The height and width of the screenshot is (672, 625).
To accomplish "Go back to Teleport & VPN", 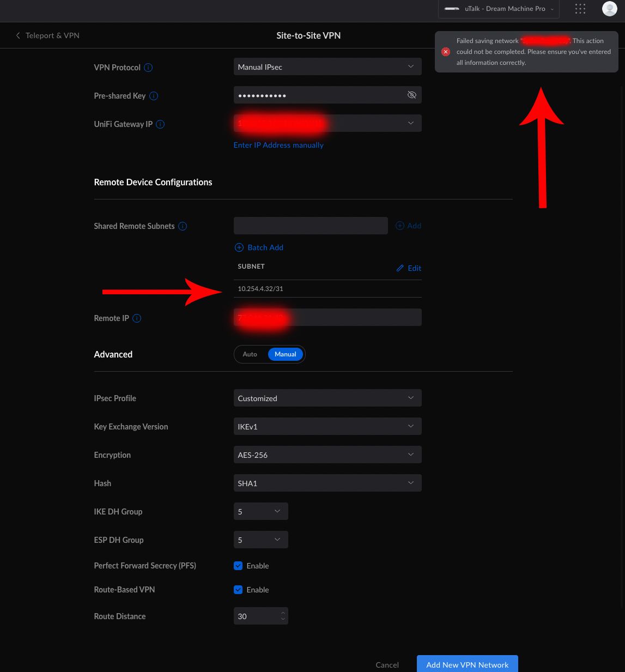I will [47, 35].
